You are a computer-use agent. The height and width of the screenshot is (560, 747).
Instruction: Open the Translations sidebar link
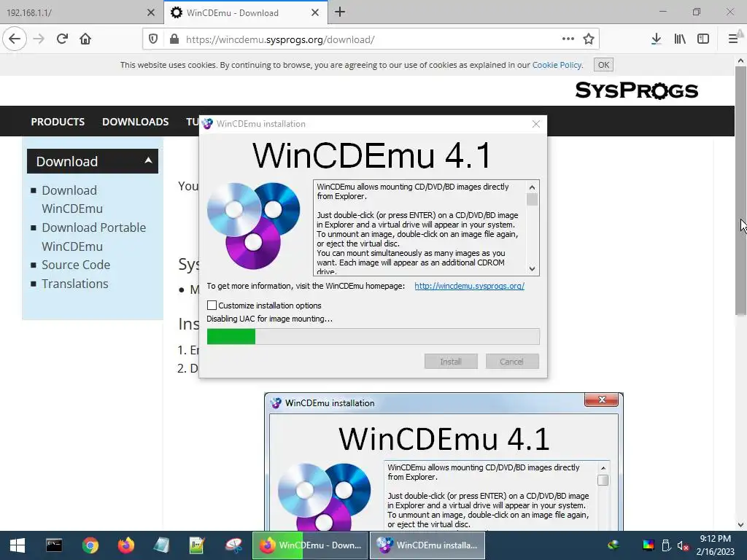(75, 284)
